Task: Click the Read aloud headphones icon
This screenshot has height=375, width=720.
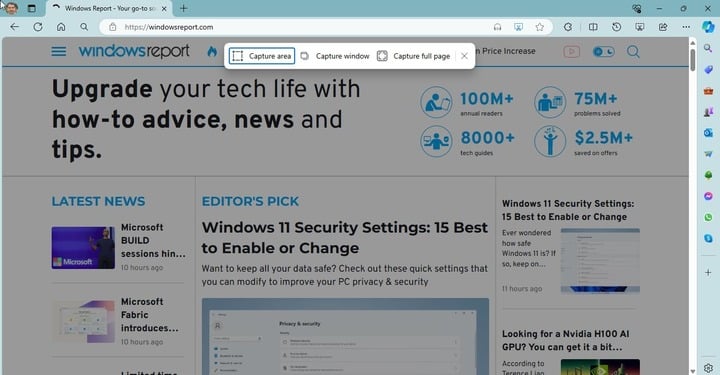Action: (497, 27)
